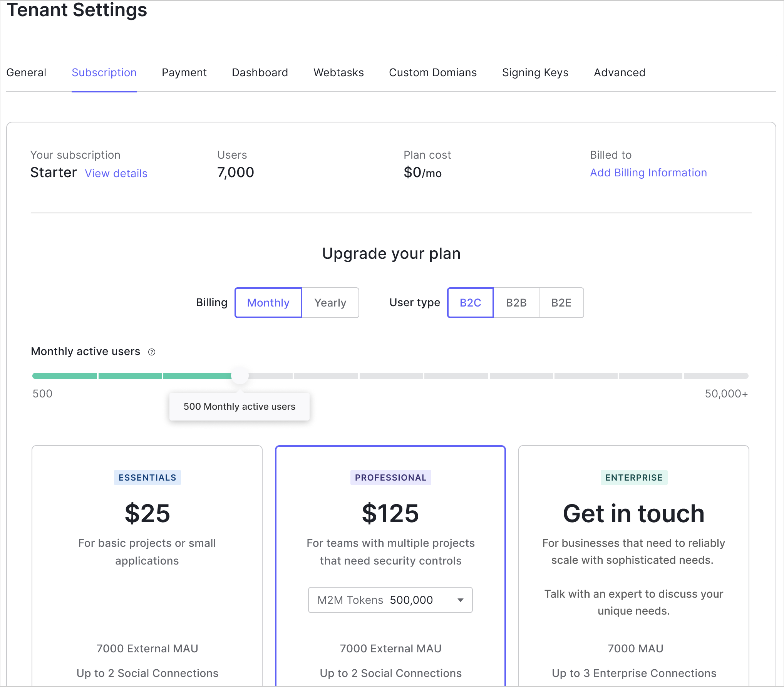
Task: Click Add Billing Information link
Action: (648, 173)
